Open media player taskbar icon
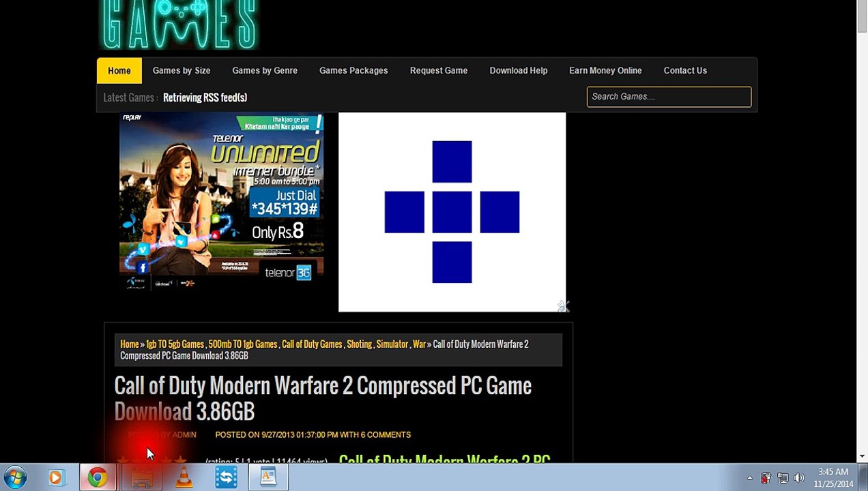The height and width of the screenshot is (491, 868). pos(55,477)
